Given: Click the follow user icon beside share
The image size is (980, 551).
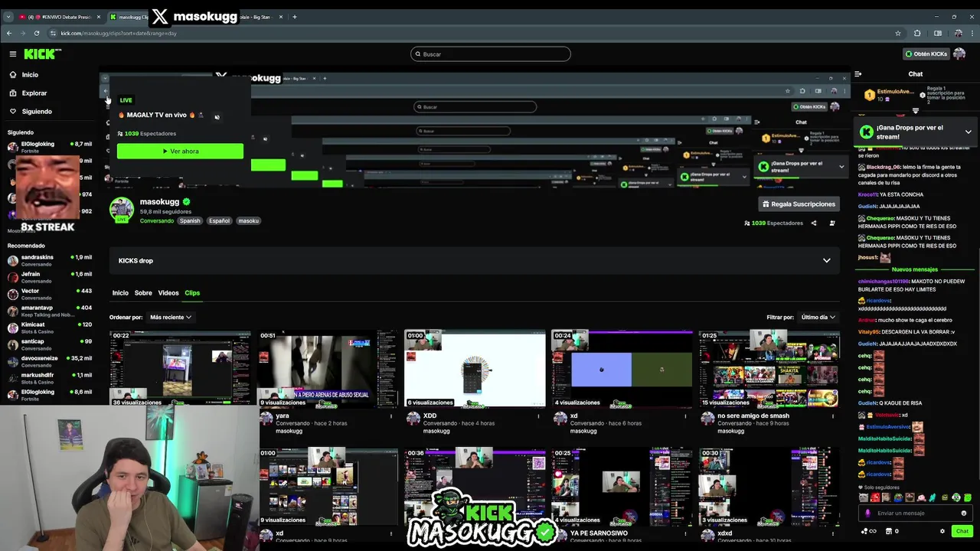Looking at the screenshot, I should pos(832,223).
